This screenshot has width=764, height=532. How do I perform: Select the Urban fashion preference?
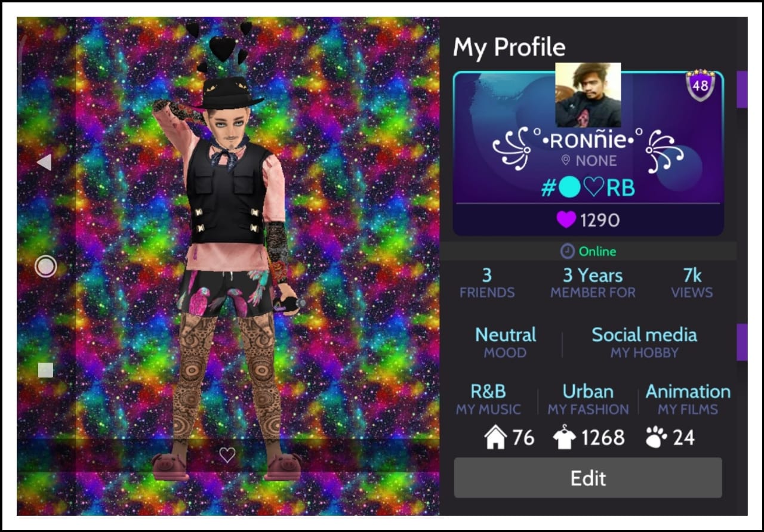588,399
